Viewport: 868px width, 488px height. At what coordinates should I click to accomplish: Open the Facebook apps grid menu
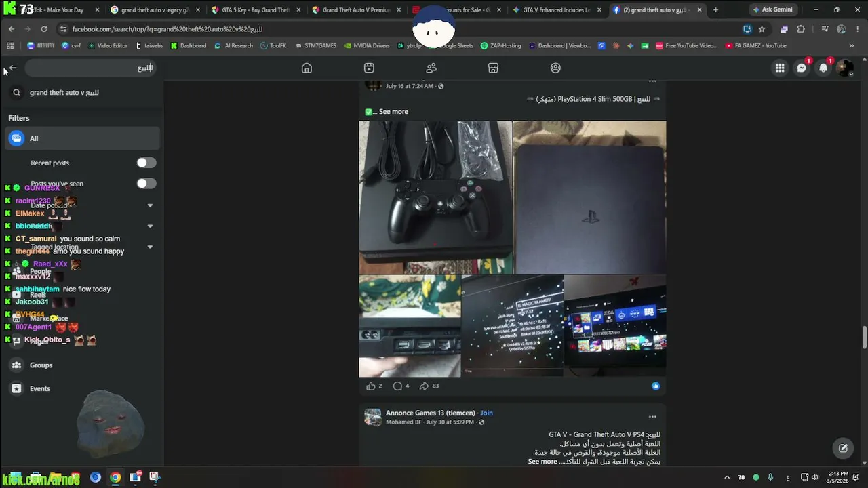pos(780,68)
